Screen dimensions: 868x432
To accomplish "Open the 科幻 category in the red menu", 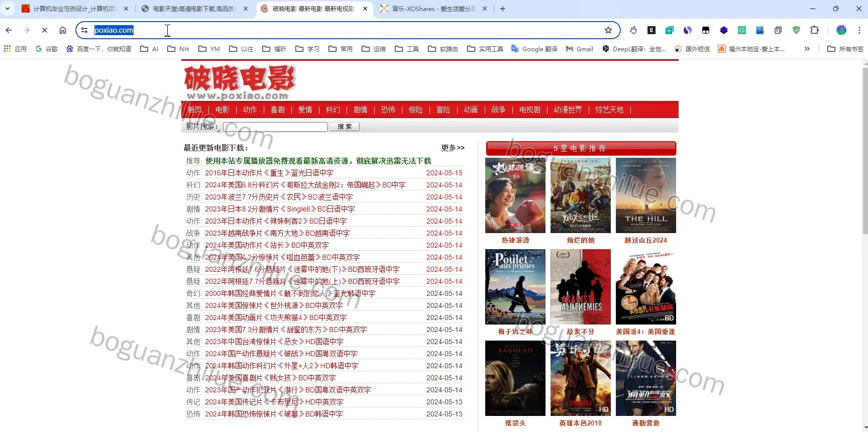I will click(x=333, y=110).
